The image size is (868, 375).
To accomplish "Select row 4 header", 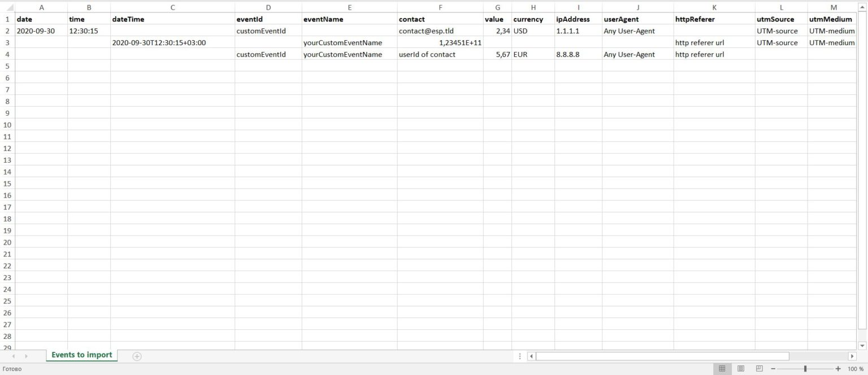I will [7, 54].
